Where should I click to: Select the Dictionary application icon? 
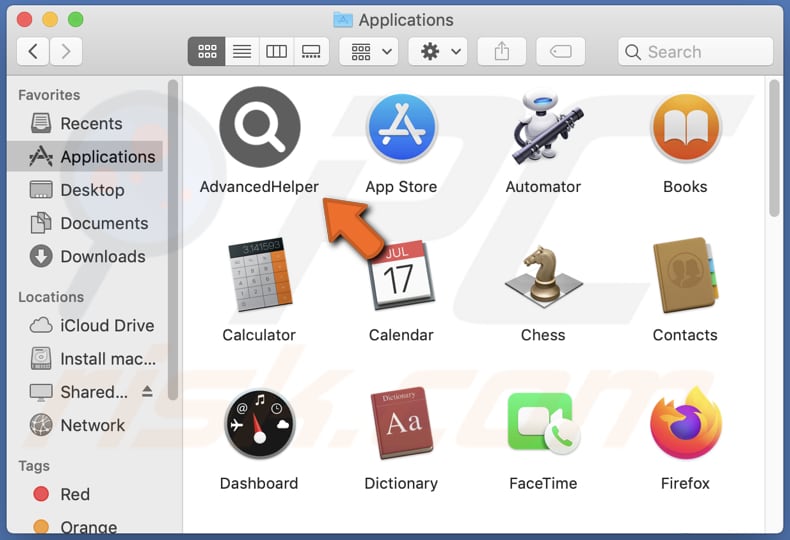[402, 423]
